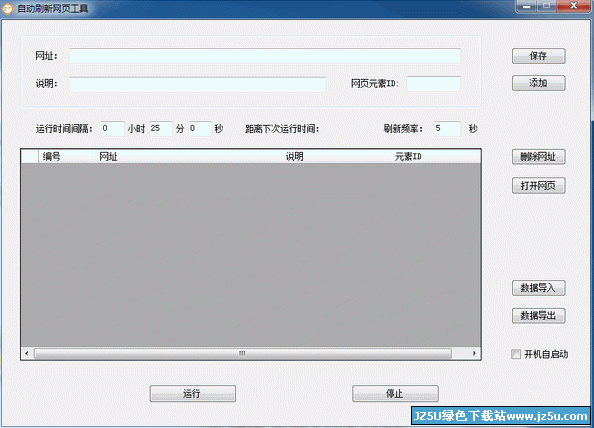This screenshot has width=594, height=428.
Task: Start refreshing with 运行 button
Action: 192,394
